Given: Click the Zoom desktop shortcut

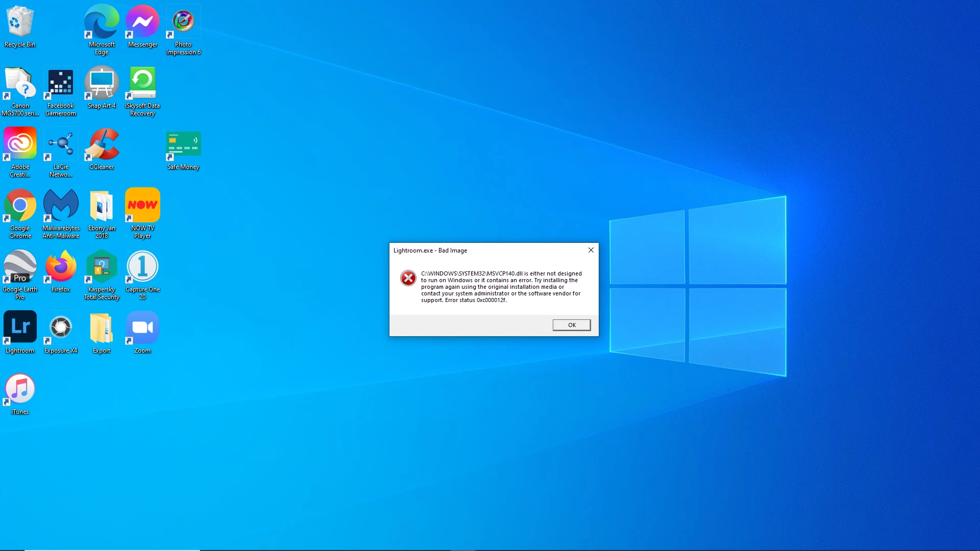Looking at the screenshot, I should coord(142,328).
